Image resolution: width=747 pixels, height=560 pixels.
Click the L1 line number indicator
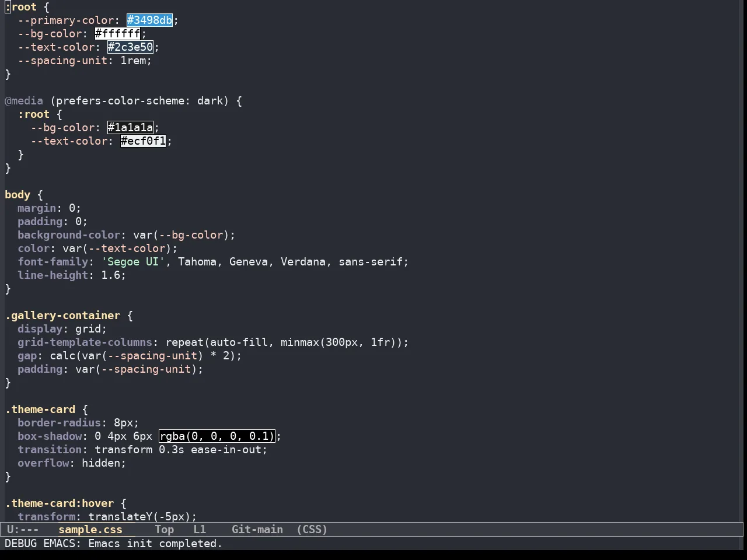200,530
